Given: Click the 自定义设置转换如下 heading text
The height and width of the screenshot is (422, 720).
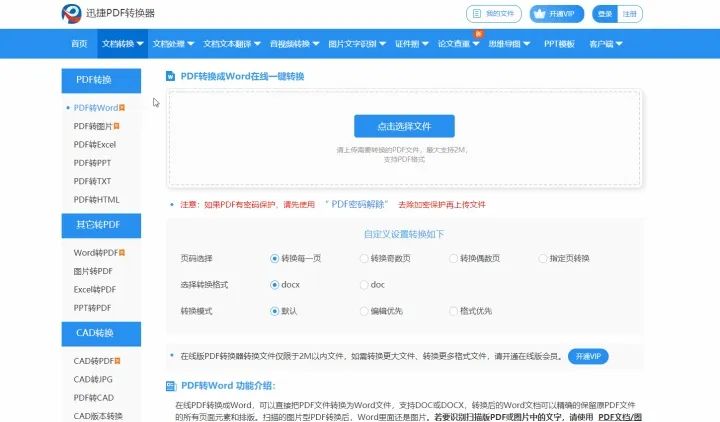Looking at the screenshot, I should click(404, 234).
